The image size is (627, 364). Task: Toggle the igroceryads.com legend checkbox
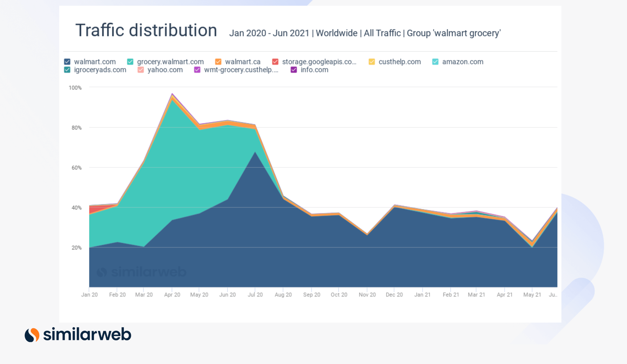point(67,70)
